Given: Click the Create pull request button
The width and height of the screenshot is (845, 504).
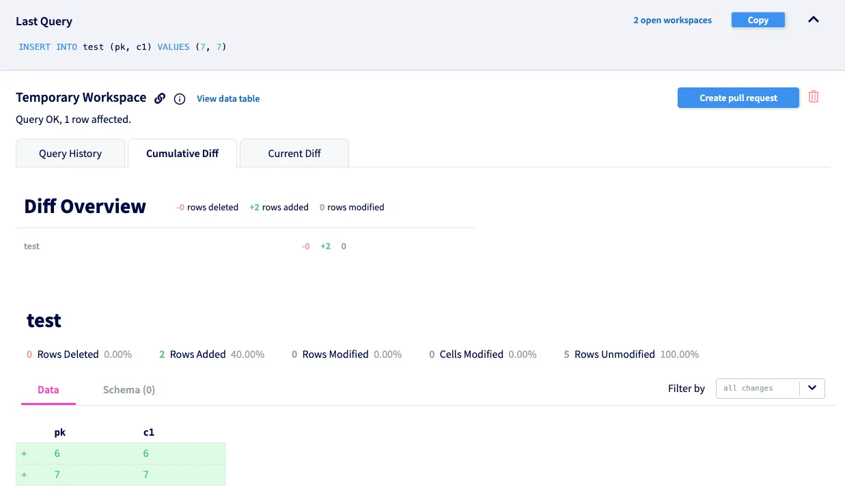Looking at the screenshot, I should click(738, 98).
